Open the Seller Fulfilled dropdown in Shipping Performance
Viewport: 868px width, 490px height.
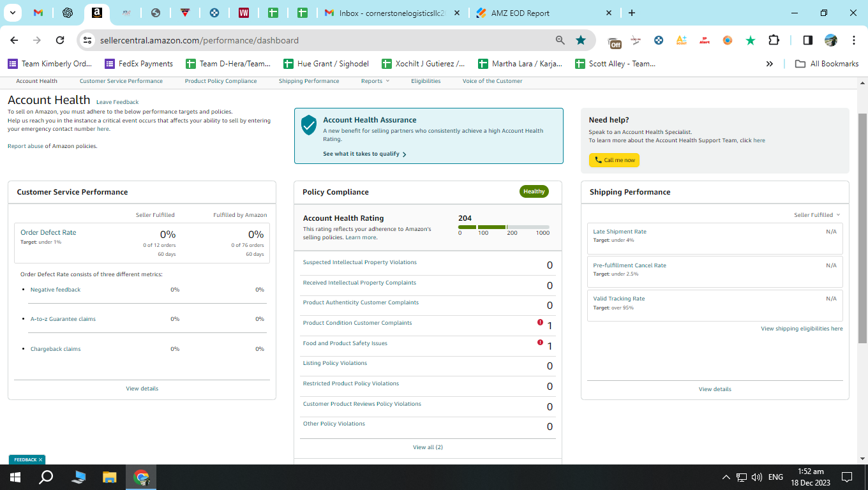pyautogui.click(x=817, y=215)
